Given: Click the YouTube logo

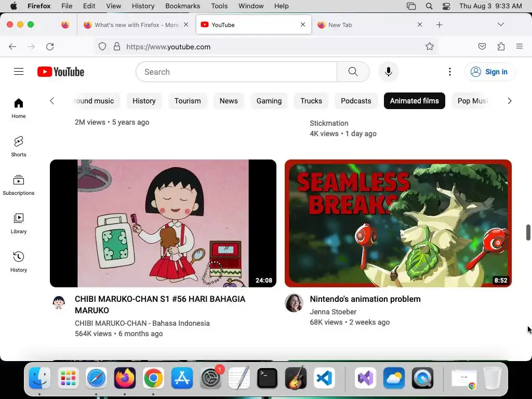Looking at the screenshot, I should (x=61, y=72).
